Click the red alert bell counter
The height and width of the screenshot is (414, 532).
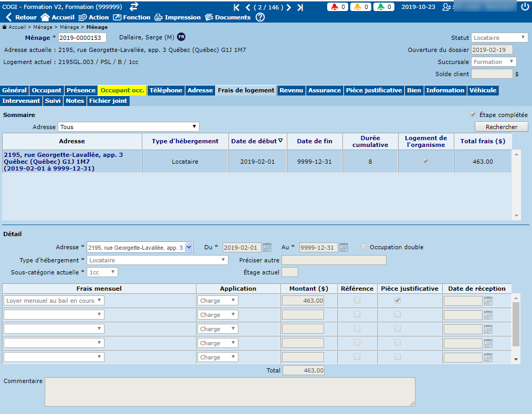click(x=338, y=7)
